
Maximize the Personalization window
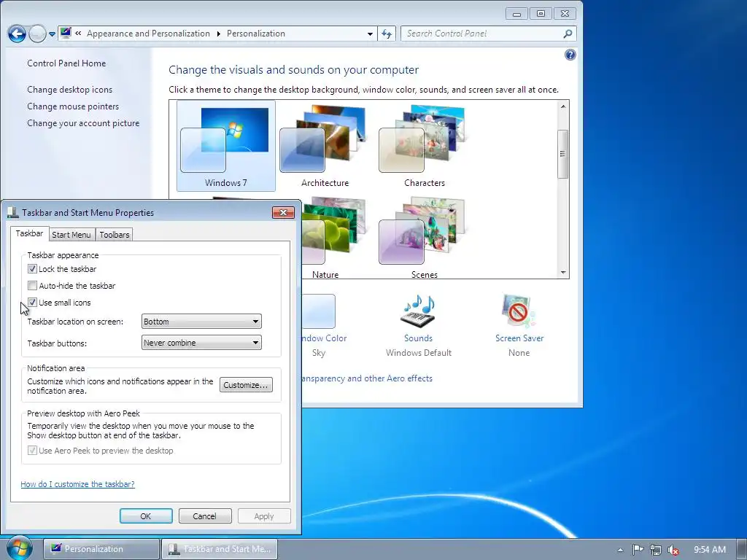click(x=541, y=14)
